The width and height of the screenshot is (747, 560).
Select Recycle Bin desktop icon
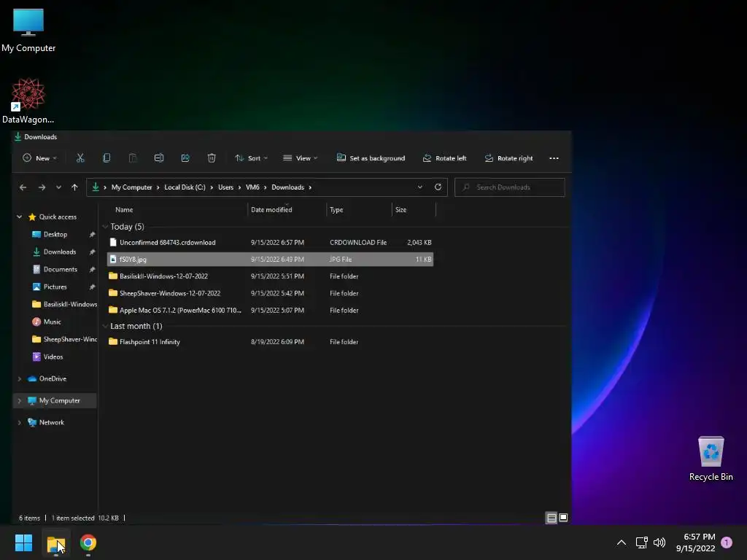(711, 459)
